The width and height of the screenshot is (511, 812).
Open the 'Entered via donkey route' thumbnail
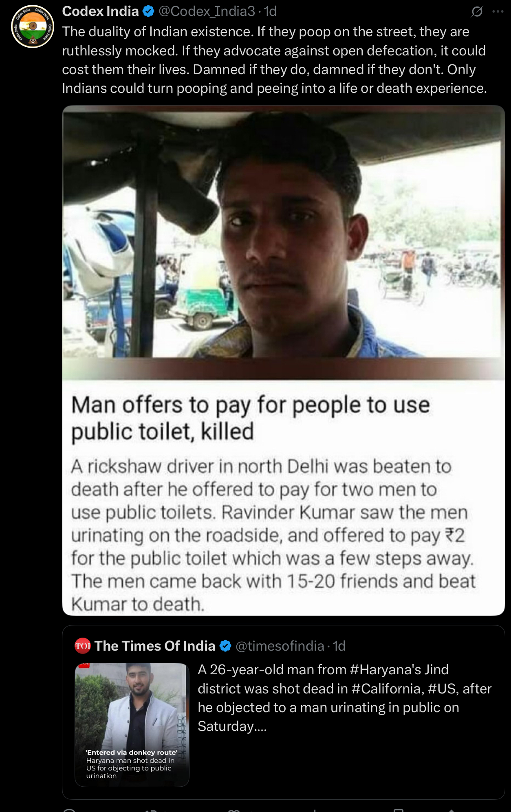[132, 725]
